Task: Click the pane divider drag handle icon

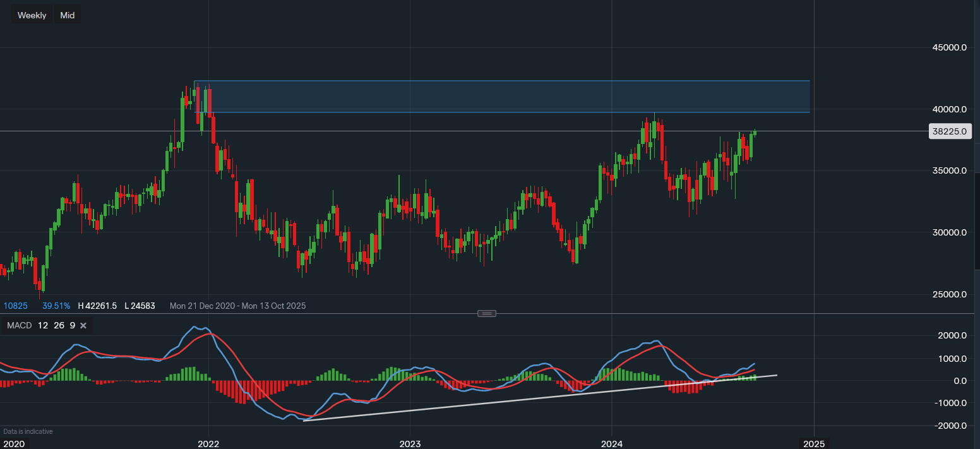Action: click(x=487, y=313)
